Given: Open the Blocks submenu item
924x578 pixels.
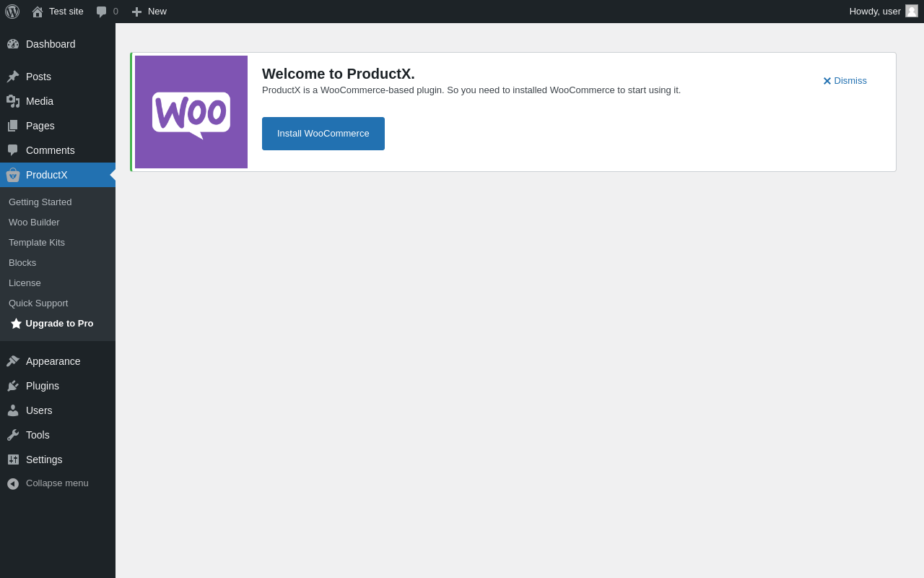Looking at the screenshot, I should point(58,263).
